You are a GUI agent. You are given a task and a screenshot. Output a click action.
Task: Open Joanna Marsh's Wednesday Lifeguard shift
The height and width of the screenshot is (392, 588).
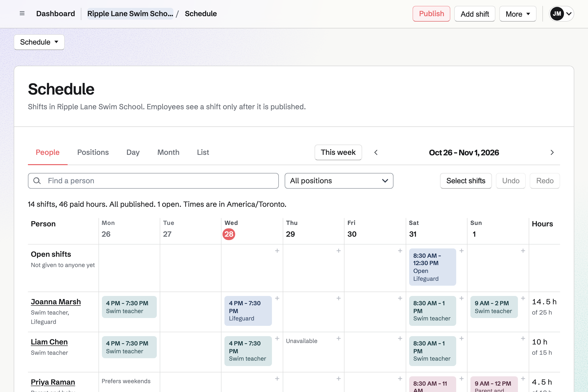[x=248, y=311]
